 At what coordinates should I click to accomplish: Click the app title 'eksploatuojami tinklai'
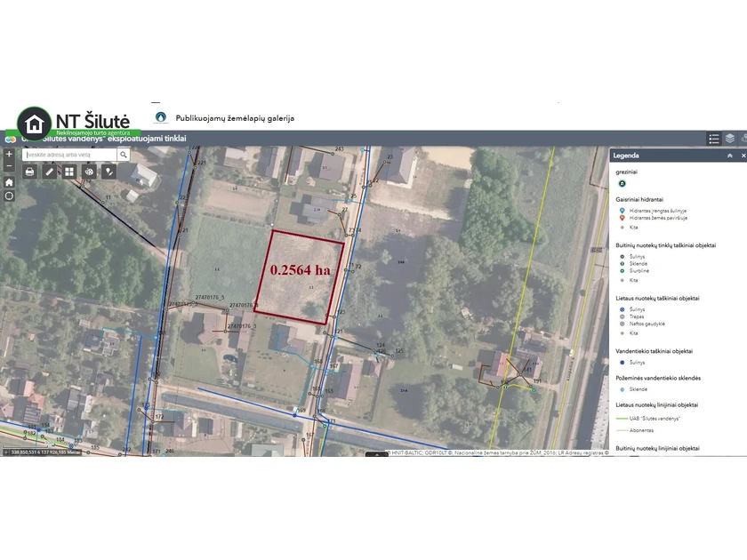pyautogui.click(x=147, y=139)
